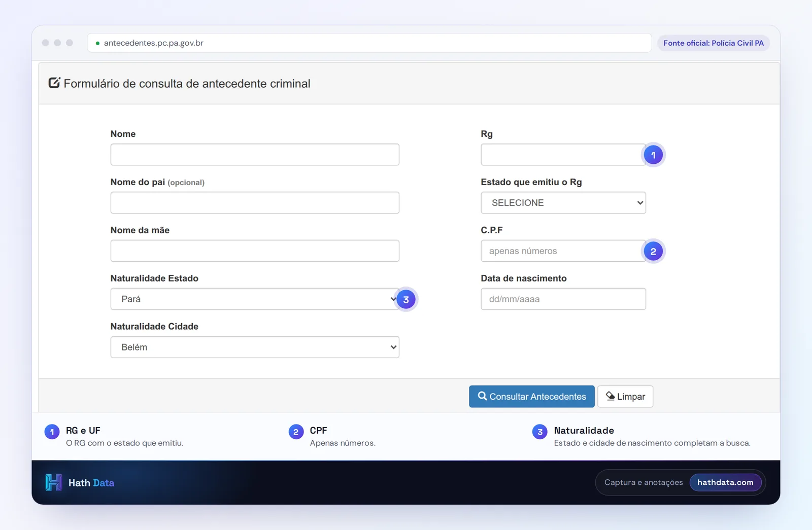Screen dimensions: 812x530
Task: Click the hathdata.com link
Action: (725, 482)
